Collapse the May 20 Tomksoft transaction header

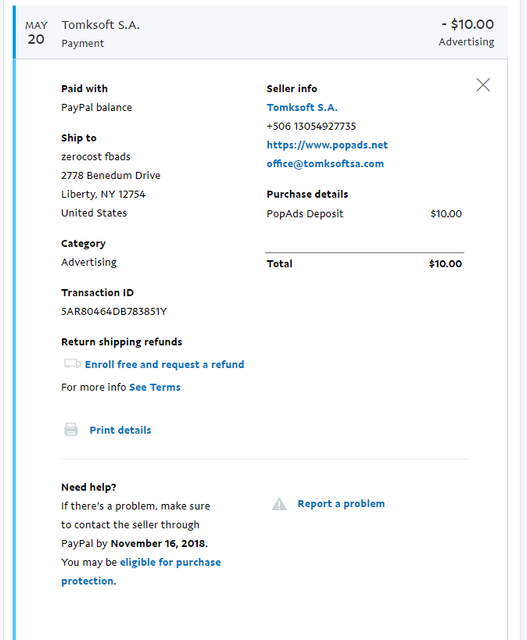261,32
